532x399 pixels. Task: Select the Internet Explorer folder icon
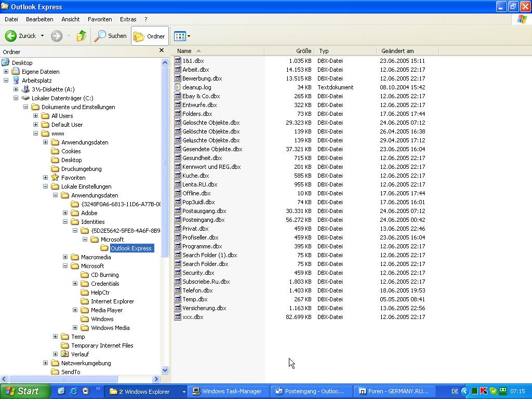pos(85,301)
